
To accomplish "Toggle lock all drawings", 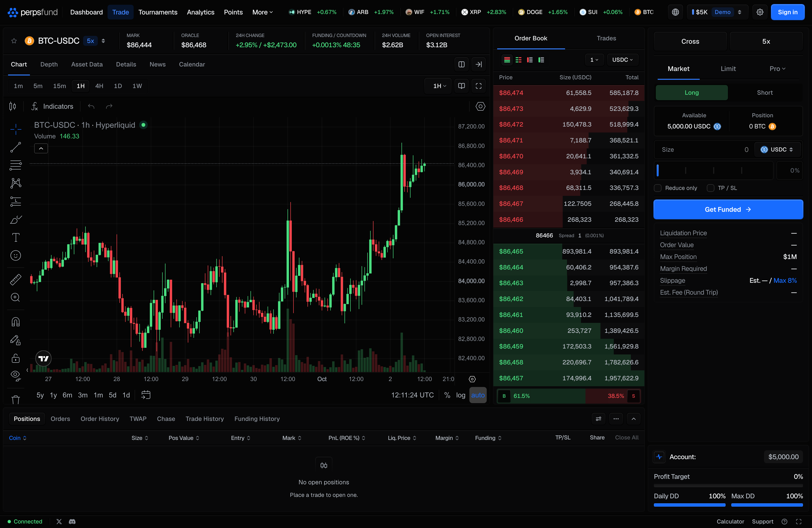I will coord(15,358).
